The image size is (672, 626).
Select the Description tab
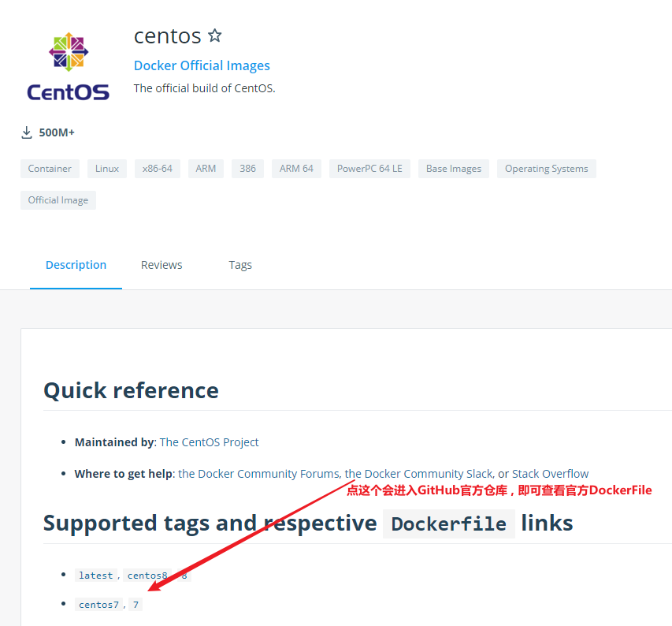click(76, 265)
